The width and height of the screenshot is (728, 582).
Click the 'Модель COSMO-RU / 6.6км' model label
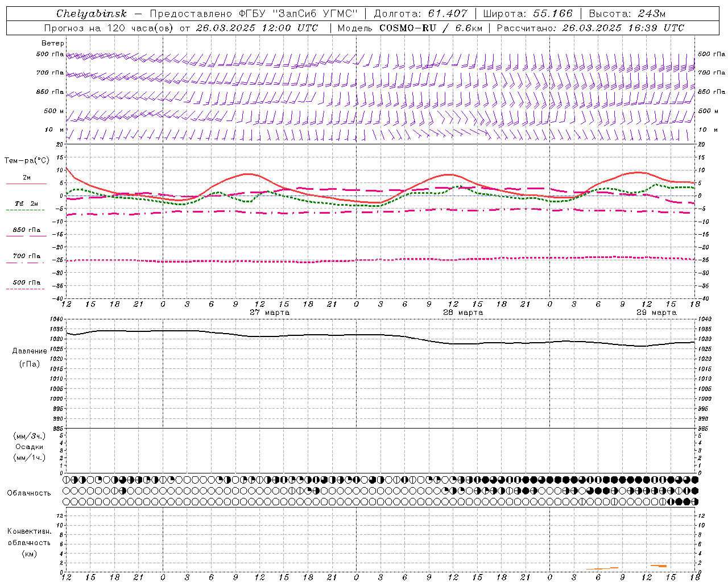tap(409, 28)
